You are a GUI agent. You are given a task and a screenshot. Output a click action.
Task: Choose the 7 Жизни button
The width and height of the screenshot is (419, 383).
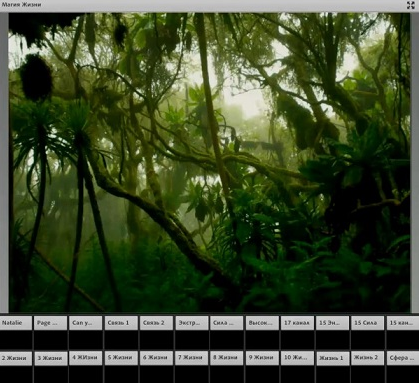[192, 358]
